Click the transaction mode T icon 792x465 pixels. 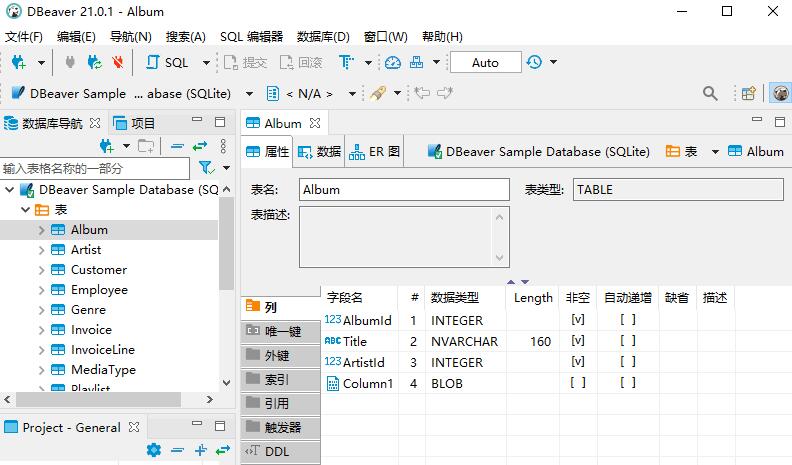coord(346,63)
